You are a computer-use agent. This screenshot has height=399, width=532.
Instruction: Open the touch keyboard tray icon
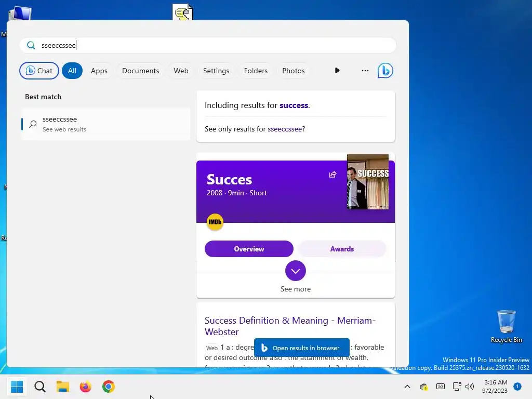click(441, 386)
